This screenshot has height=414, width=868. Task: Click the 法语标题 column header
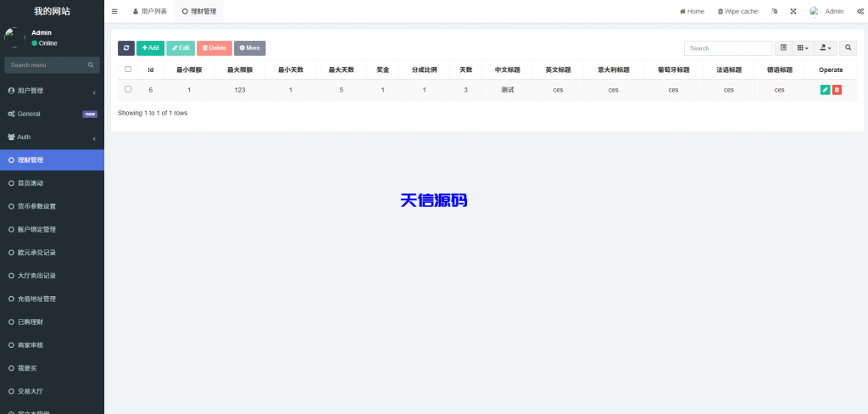click(x=728, y=70)
